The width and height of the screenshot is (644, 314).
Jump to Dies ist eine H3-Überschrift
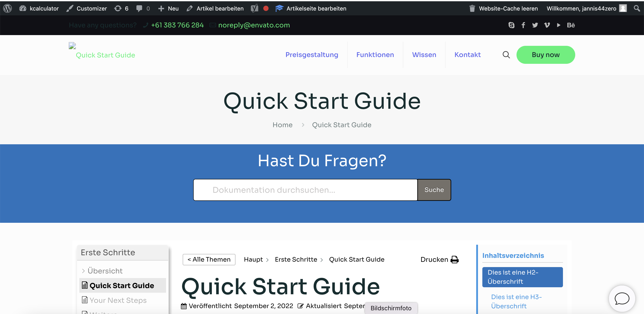click(516, 302)
